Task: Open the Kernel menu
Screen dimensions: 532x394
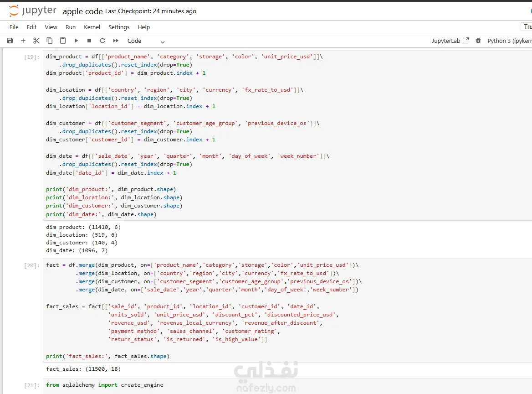Action: click(92, 27)
